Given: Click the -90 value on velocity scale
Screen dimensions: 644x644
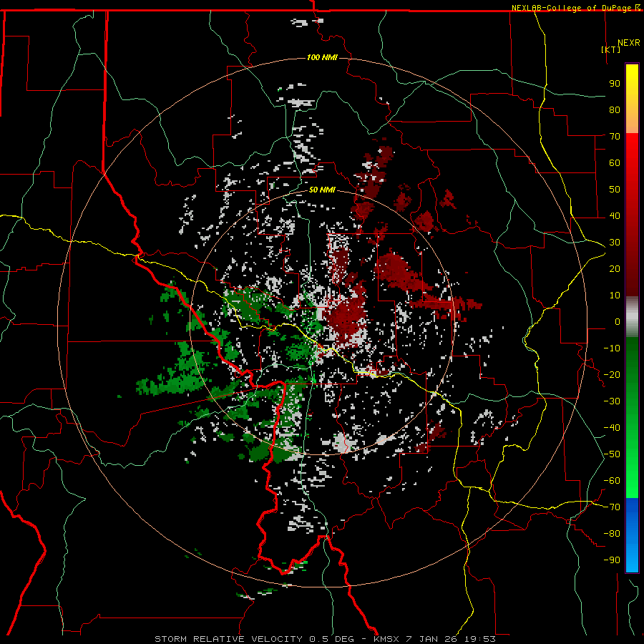Looking at the screenshot, I should [x=612, y=560].
